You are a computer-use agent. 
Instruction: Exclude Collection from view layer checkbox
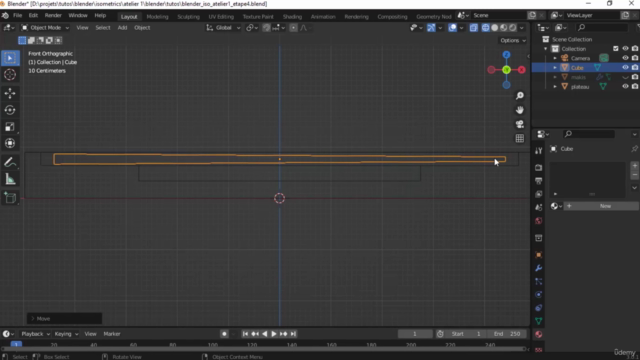point(616,49)
